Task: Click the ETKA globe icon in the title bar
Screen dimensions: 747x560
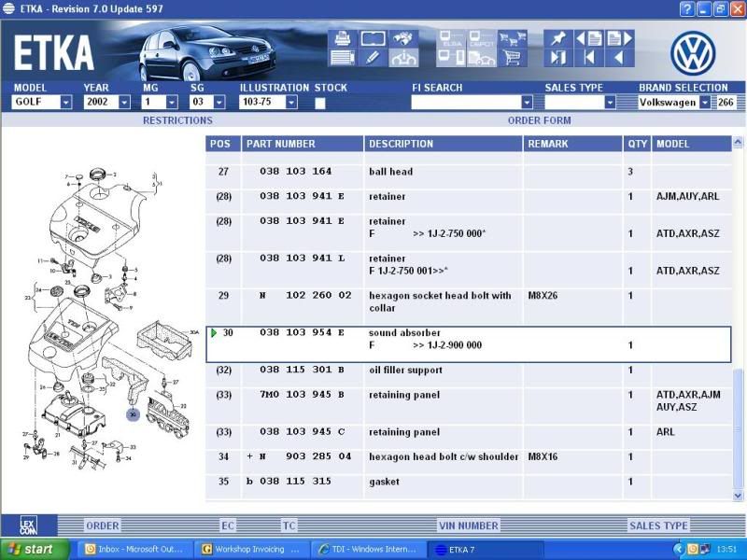Action: [8, 8]
